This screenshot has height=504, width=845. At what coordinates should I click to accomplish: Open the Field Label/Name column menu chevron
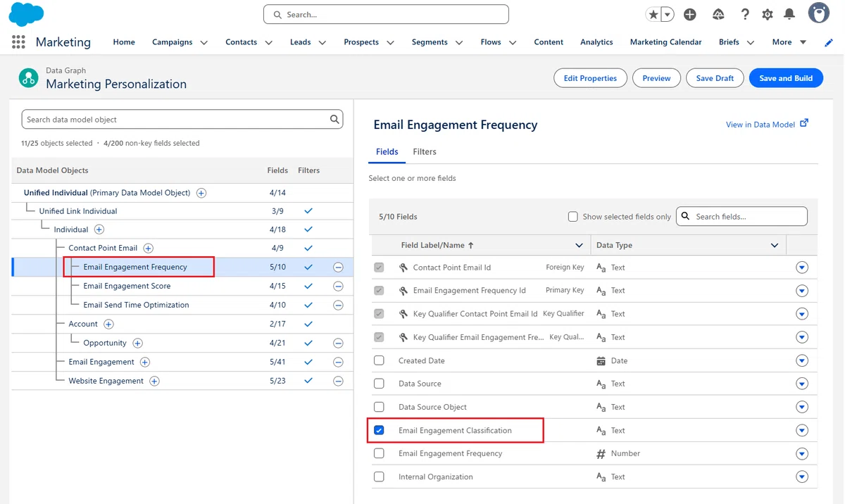click(579, 246)
